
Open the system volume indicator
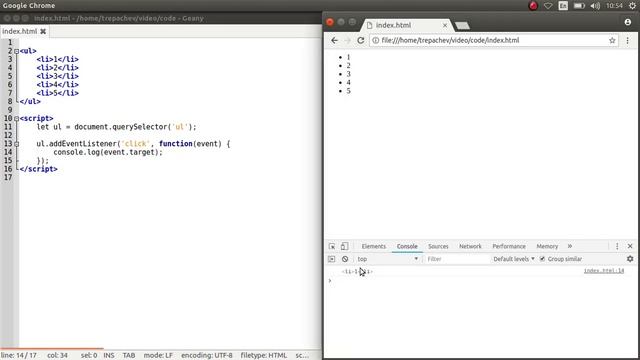tap(595, 6)
